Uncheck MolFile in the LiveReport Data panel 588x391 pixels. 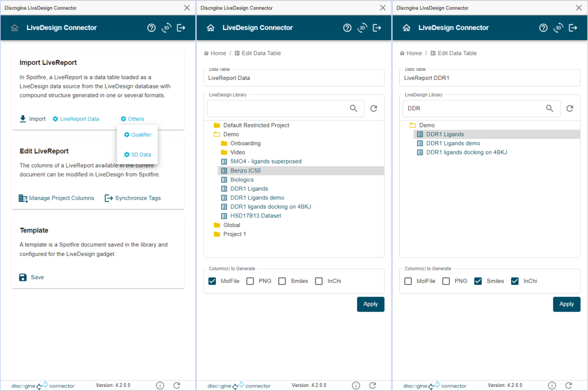(212, 281)
